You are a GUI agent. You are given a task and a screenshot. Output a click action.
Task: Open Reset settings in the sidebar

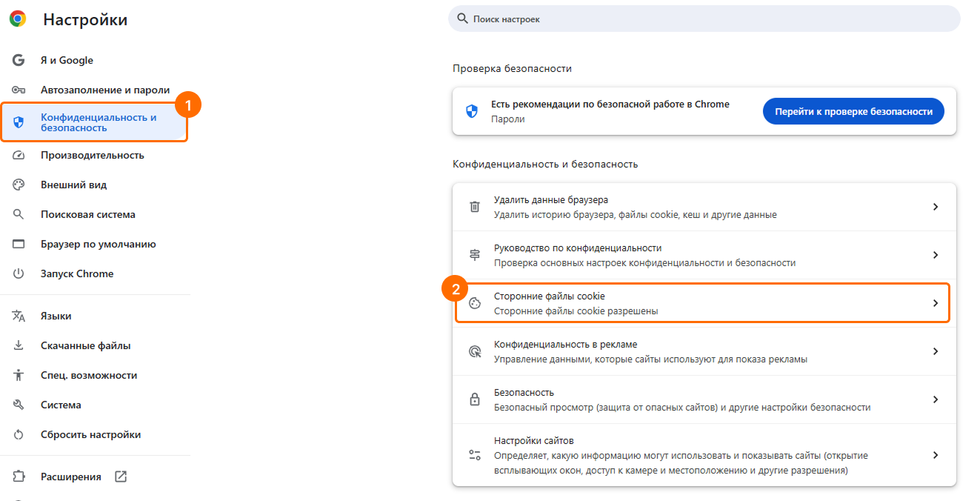click(x=90, y=434)
